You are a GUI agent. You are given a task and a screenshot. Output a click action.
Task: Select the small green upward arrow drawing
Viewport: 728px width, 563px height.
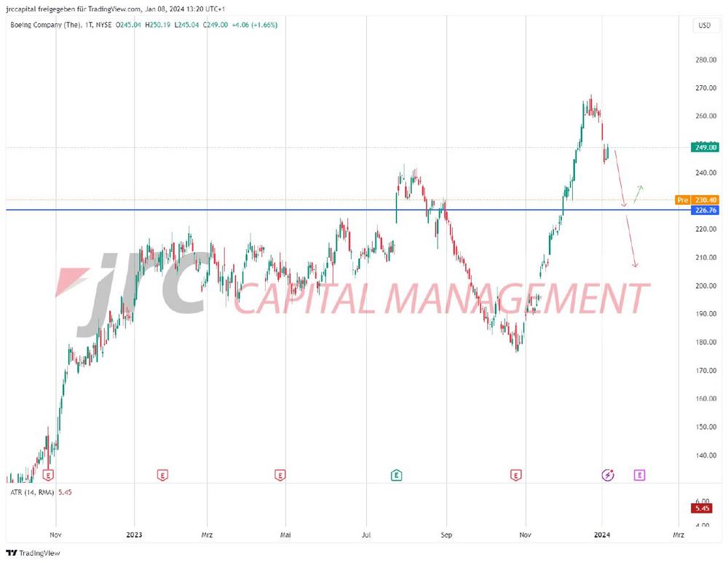click(638, 193)
